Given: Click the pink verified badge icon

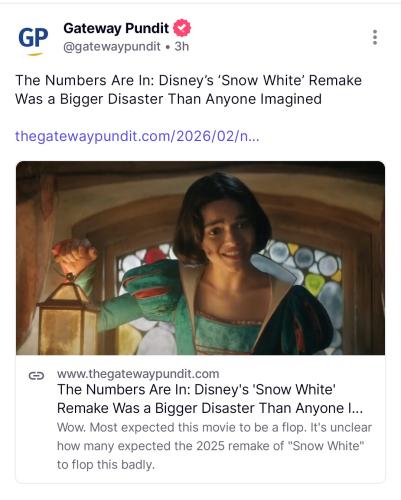Looking at the screenshot, I should coord(182,28).
